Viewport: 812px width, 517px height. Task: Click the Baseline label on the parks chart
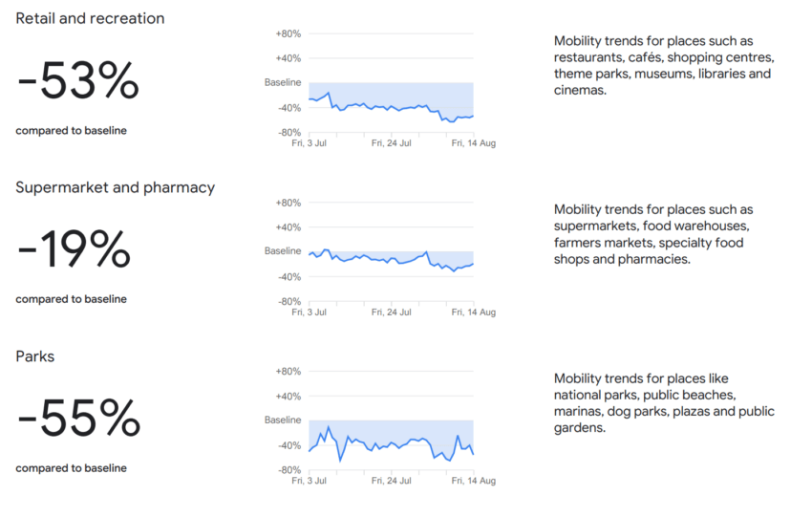pos(283,420)
